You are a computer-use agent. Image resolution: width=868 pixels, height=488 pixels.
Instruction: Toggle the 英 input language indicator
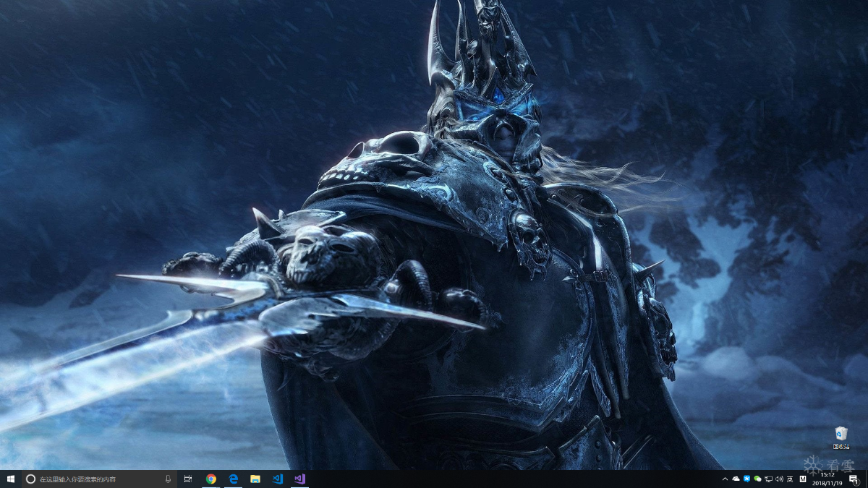[x=790, y=479]
